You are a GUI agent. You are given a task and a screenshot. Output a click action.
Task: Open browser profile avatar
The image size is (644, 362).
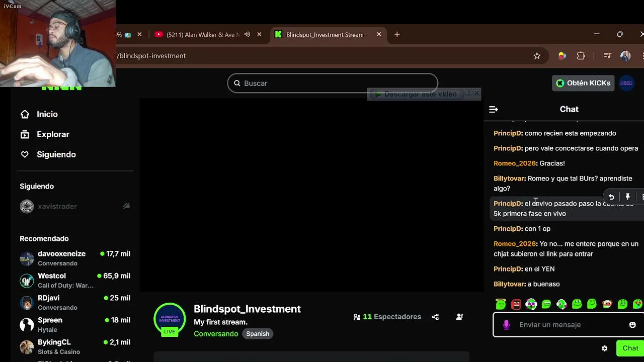coord(625,56)
